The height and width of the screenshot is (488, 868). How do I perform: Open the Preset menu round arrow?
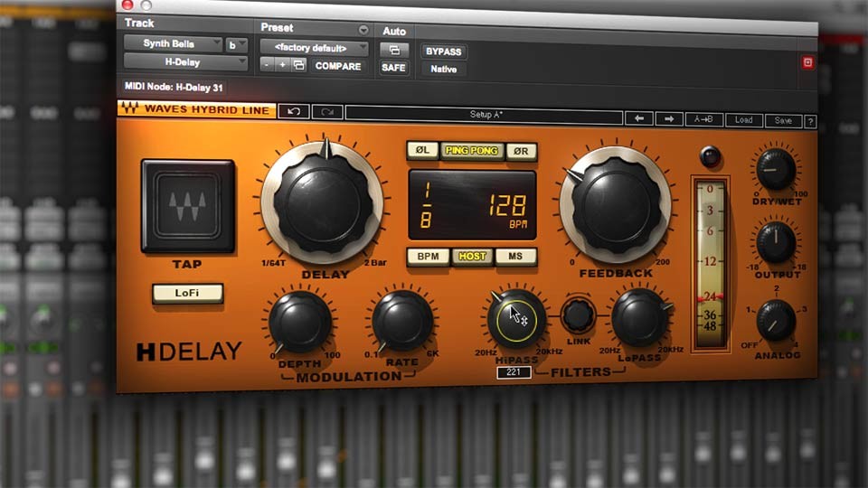tap(363, 29)
